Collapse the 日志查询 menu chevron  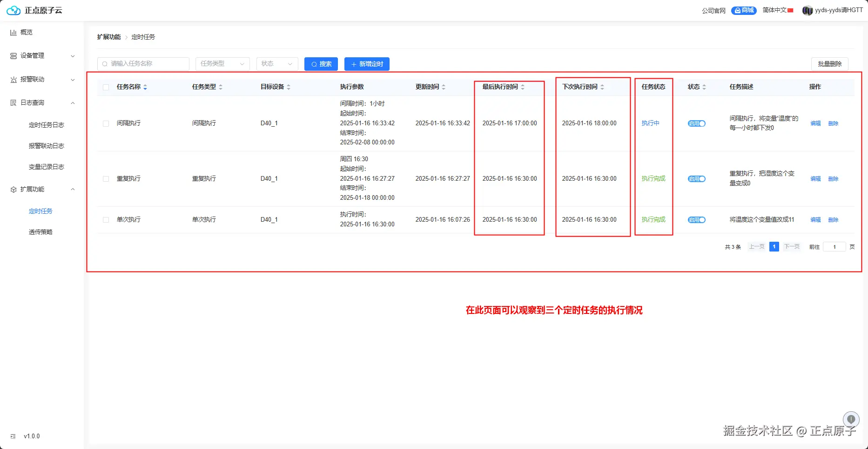(73, 103)
